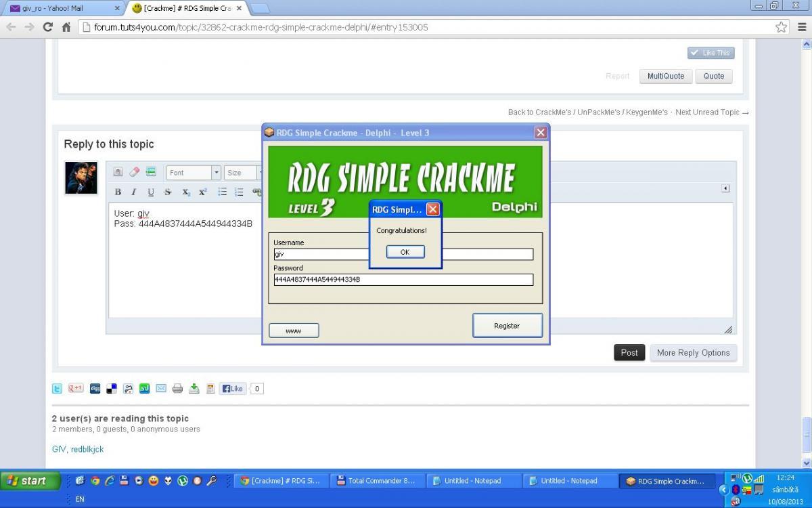Click the editor toggle source icon
The height and width of the screenshot is (508, 812).
tap(118, 173)
